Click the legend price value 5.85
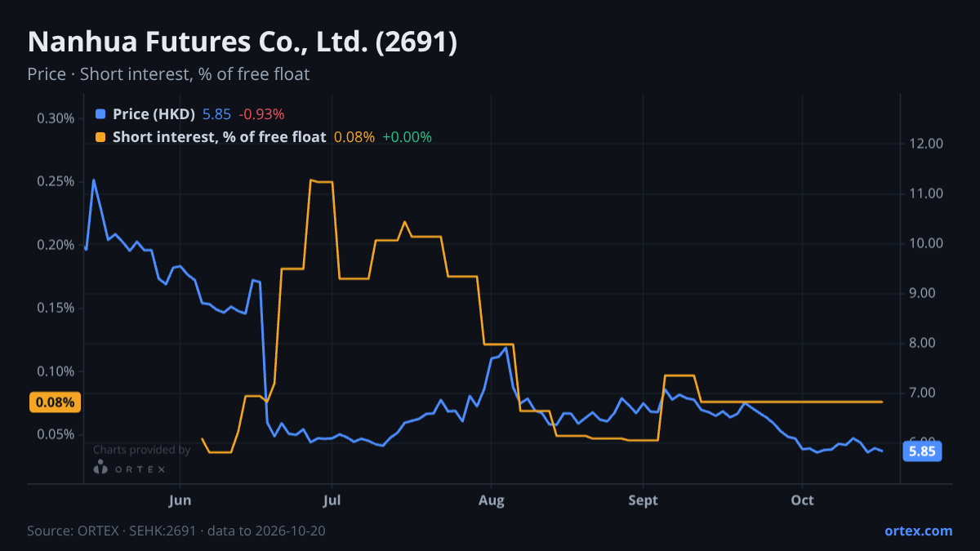The width and height of the screenshot is (980, 551). (216, 114)
